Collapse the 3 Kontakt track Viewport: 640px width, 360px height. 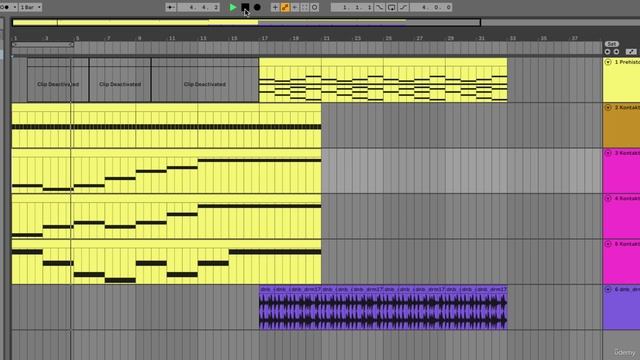pyautogui.click(x=608, y=153)
